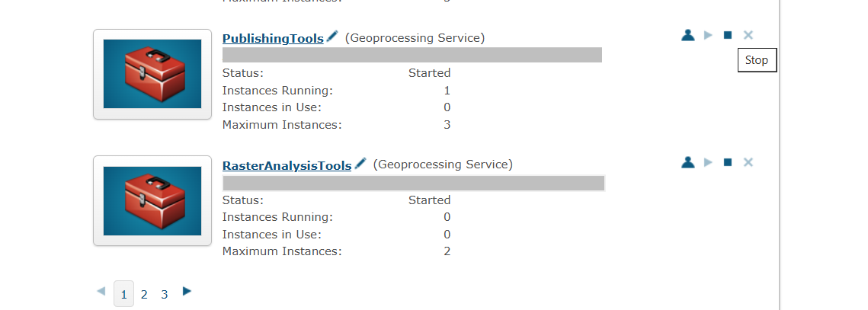
Task: Click the RasterAnalysisTools toolbox thumbnail
Action: pyautogui.click(x=152, y=201)
